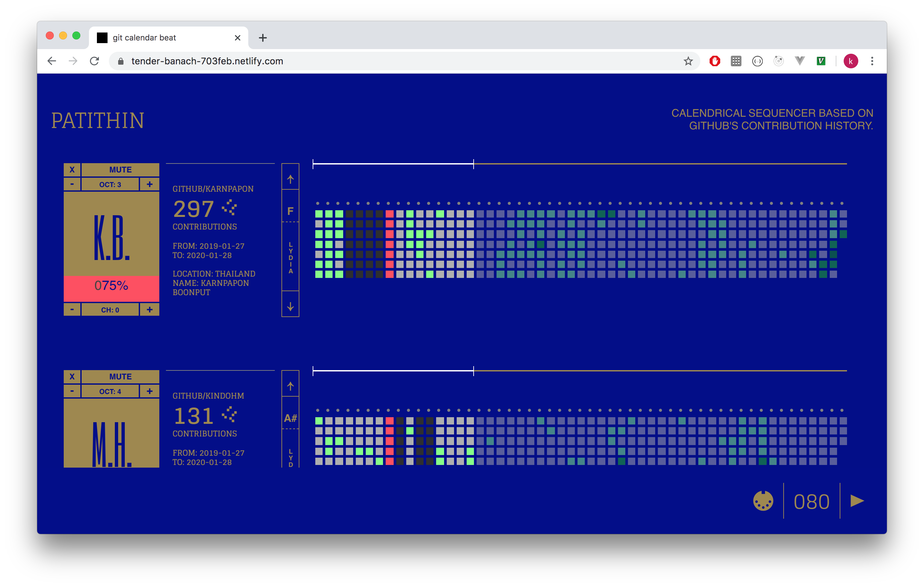Click start handle of KARNPAPON range slider

(313, 164)
